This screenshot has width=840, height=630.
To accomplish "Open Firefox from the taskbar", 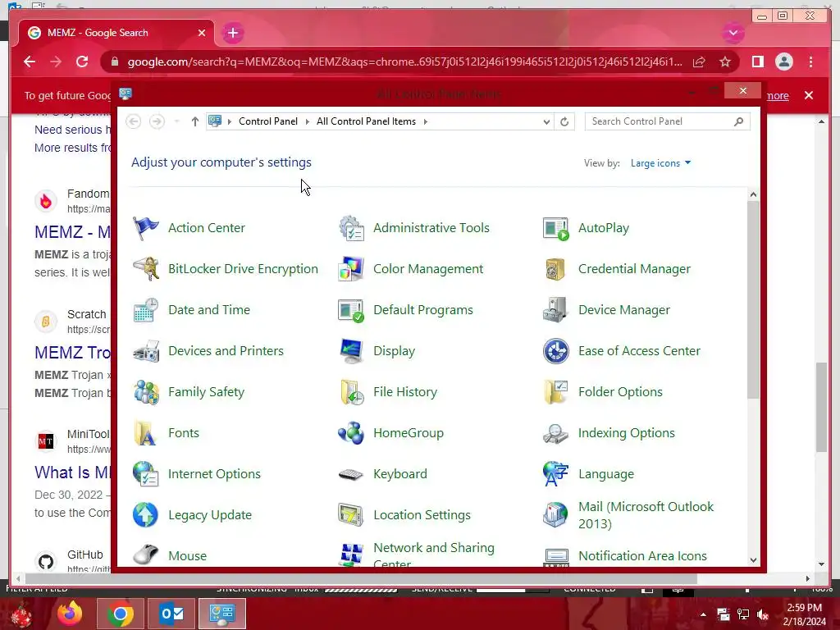I will (x=70, y=614).
